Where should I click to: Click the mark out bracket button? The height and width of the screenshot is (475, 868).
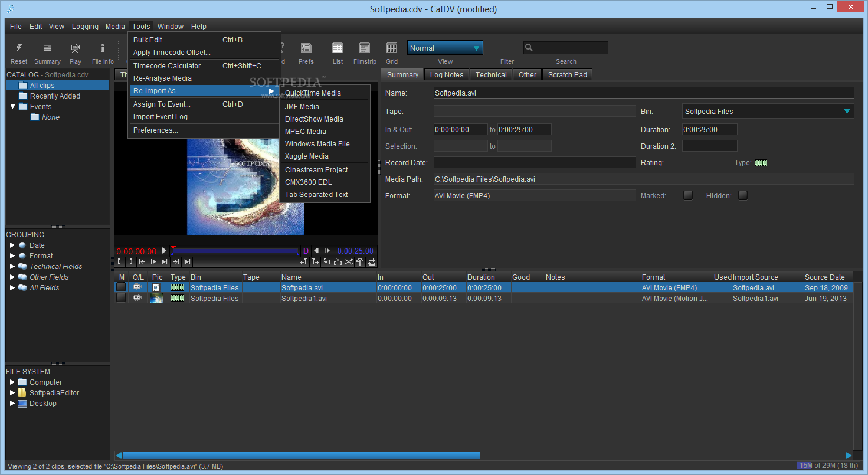tap(130, 261)
